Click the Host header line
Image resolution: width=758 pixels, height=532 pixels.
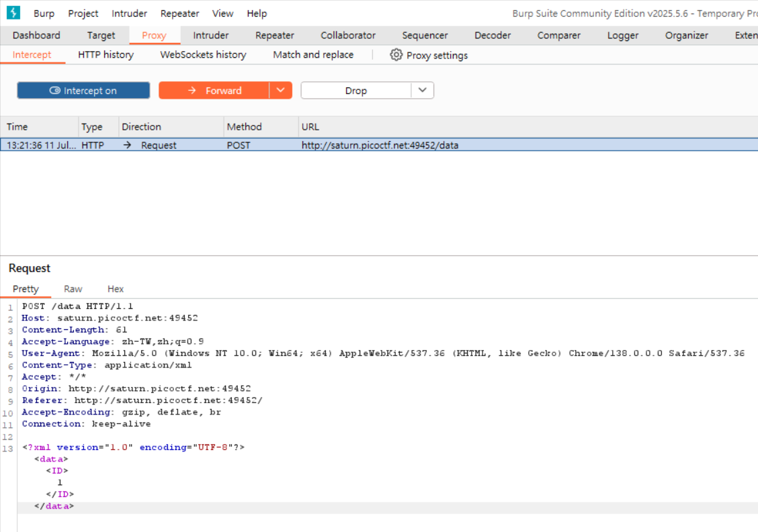click(110, 318)
